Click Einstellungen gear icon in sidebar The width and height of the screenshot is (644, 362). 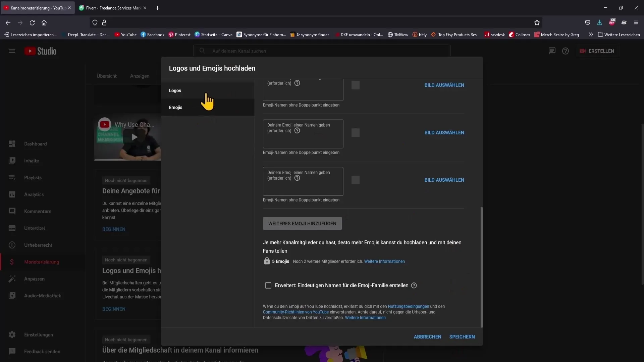click(12, 334)
